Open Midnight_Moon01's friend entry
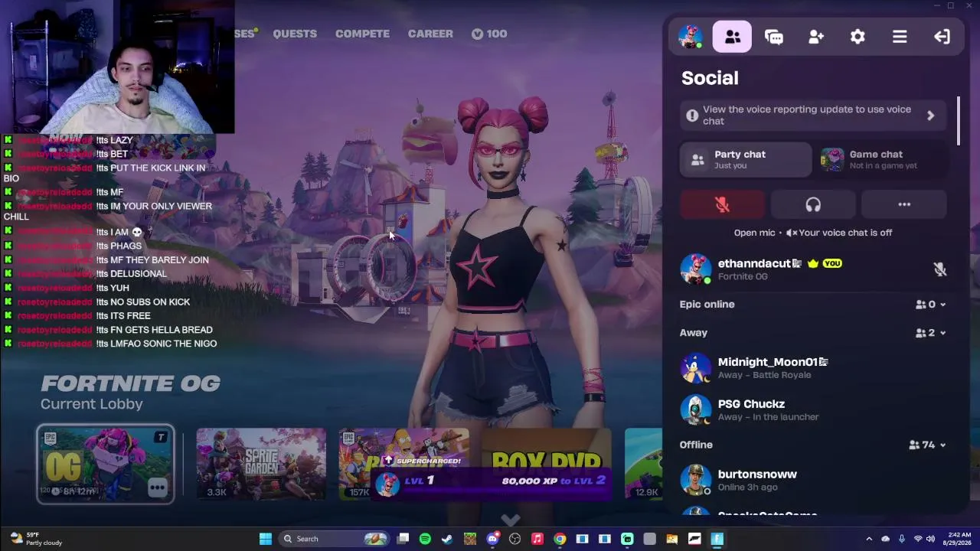Viewport: 980px width, 551px height. click(x=813, y=367)
